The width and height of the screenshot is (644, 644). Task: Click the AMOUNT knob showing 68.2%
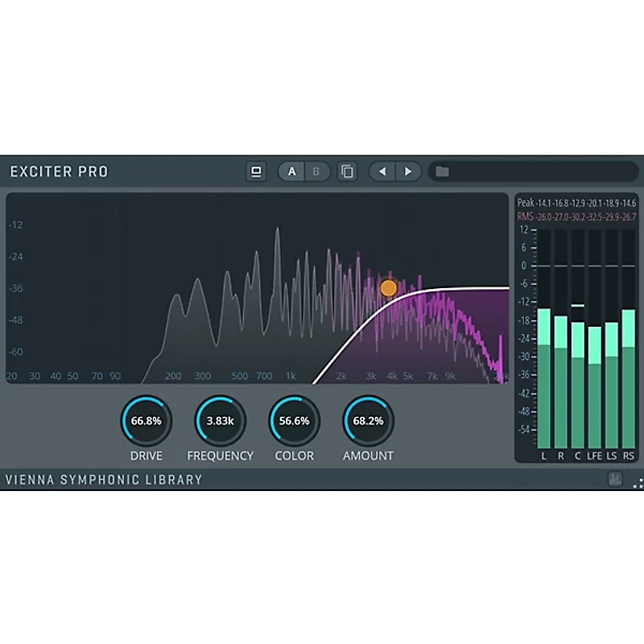click(367, 419)
